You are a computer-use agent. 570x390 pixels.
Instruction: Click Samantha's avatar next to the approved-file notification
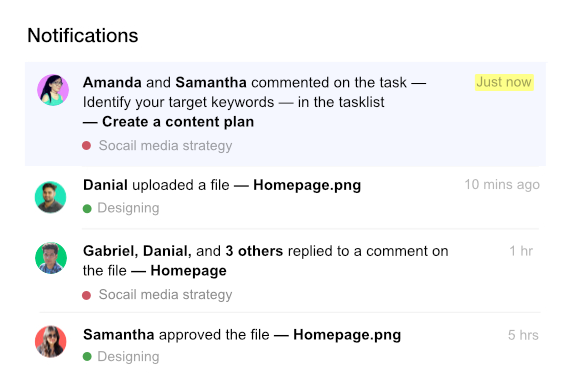pyautogui.click(x=51, y=341)
